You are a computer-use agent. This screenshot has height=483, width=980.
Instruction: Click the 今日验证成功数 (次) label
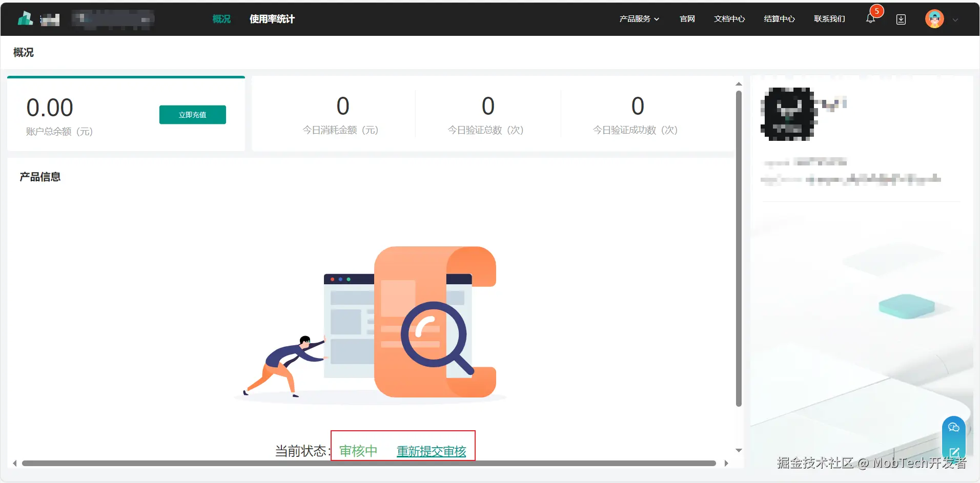point(635,130)
